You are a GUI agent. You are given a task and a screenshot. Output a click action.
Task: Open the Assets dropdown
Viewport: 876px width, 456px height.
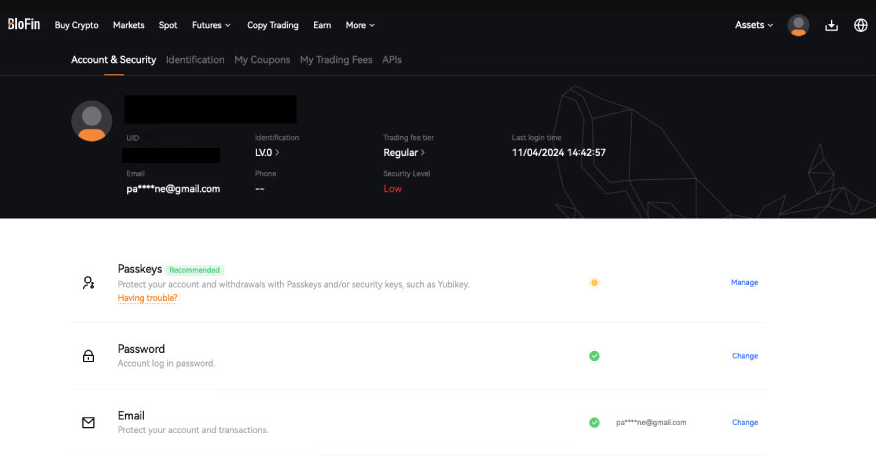point(754,25)
